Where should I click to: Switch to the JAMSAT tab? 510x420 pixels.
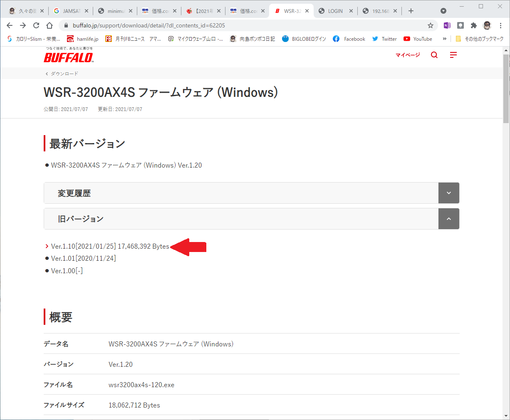[72, 11]
